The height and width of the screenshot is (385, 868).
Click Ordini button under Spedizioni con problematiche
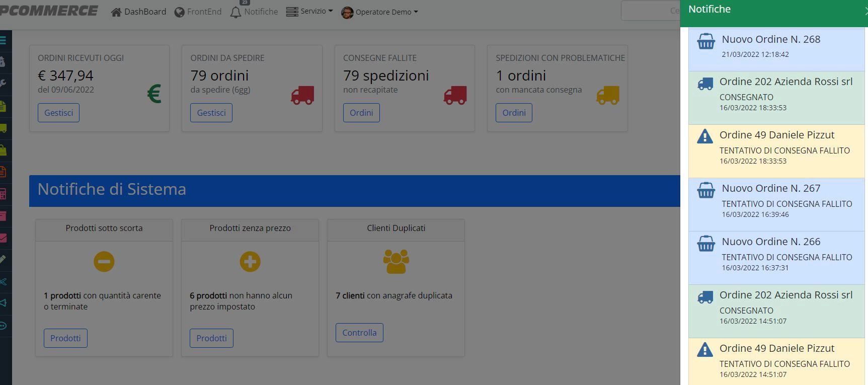coord(514,113)
